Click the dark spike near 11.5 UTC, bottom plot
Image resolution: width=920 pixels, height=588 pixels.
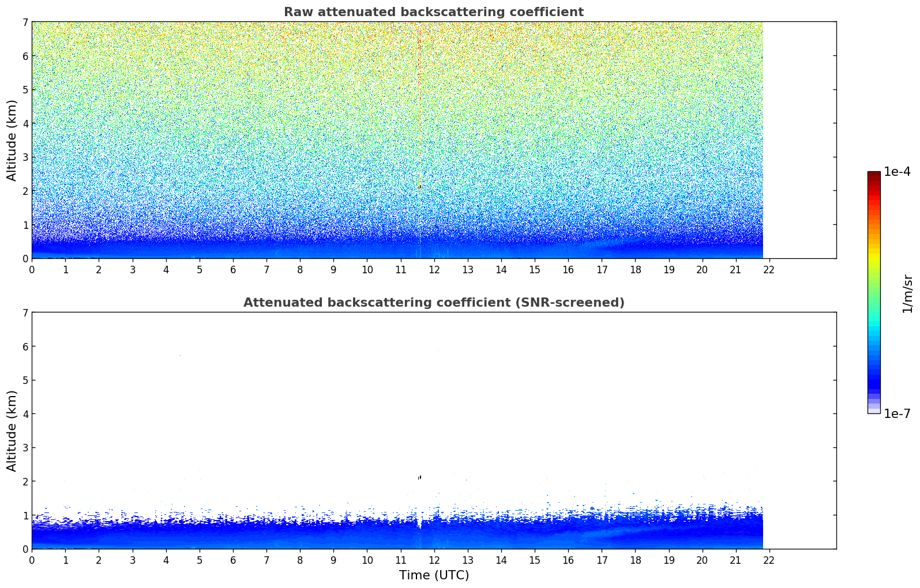[x=420, y=477]
